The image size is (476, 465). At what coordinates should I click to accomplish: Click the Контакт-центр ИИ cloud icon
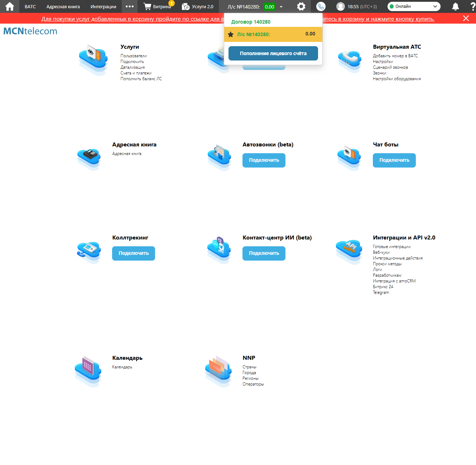pos(219,250)
